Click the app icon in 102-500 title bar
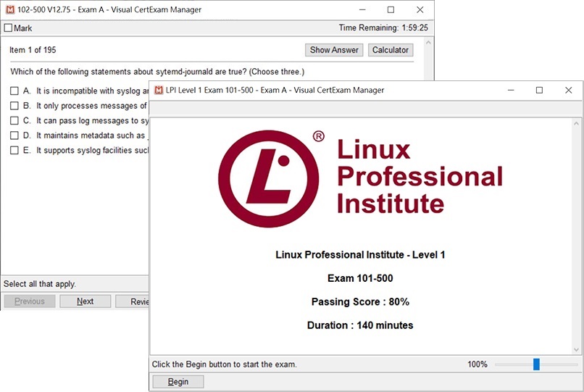The height and width of the screenshot is (392, 584). [x=9, y=9]
